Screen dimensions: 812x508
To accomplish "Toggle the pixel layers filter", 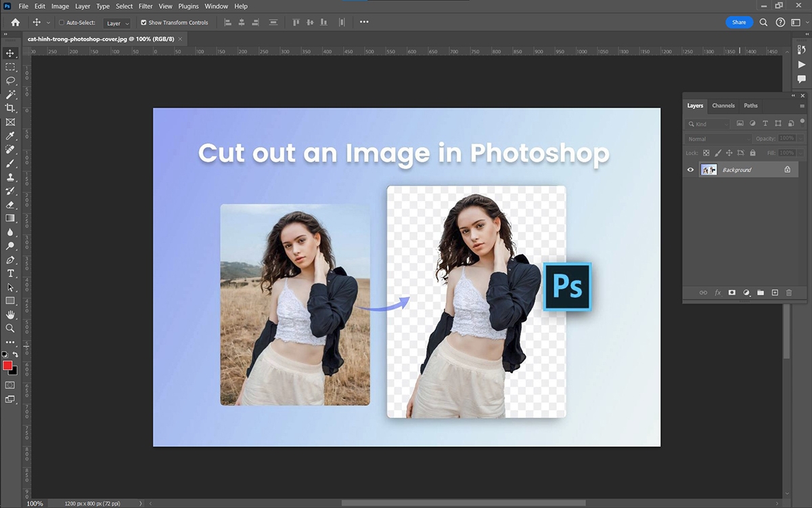I will point(740,123).
